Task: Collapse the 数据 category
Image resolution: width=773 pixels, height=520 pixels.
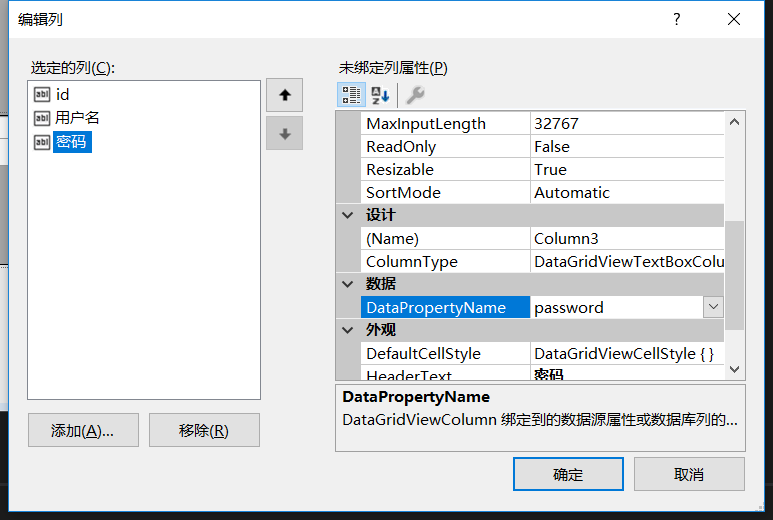Action: point(348,284)
